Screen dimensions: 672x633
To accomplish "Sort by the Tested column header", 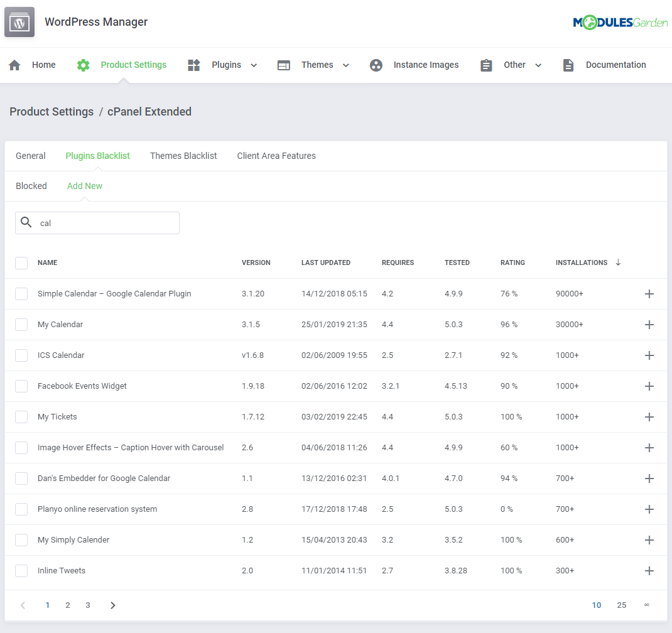I will pos(457,262).
